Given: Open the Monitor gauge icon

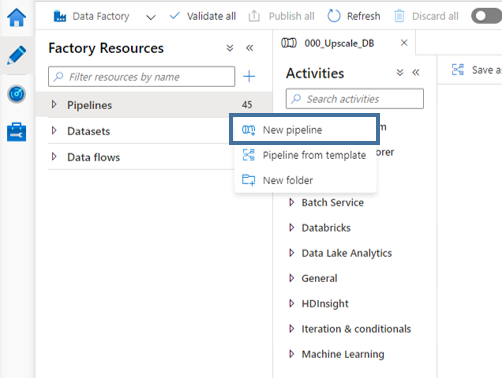Looking at the screenshot, I should (x=16, y=94).
